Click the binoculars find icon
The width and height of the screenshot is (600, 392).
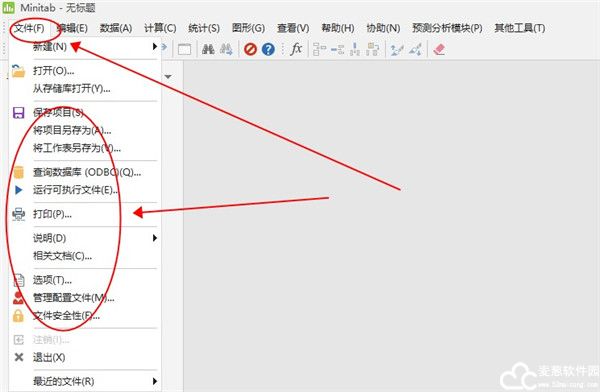click(x=208, y=49)
